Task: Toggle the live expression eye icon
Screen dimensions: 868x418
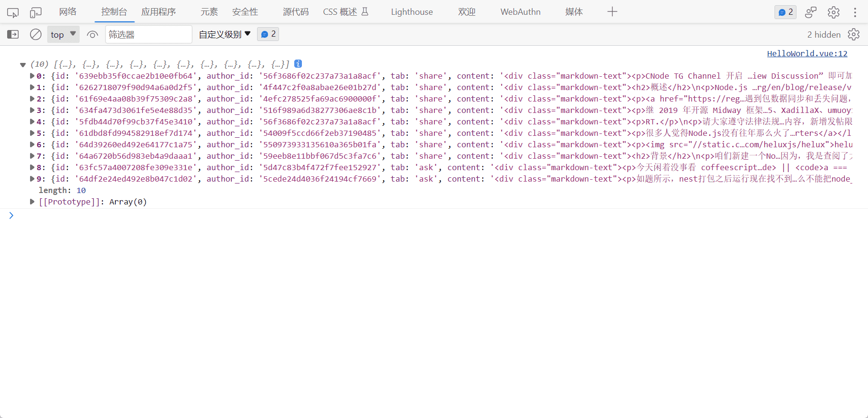Action: [93, 34]
